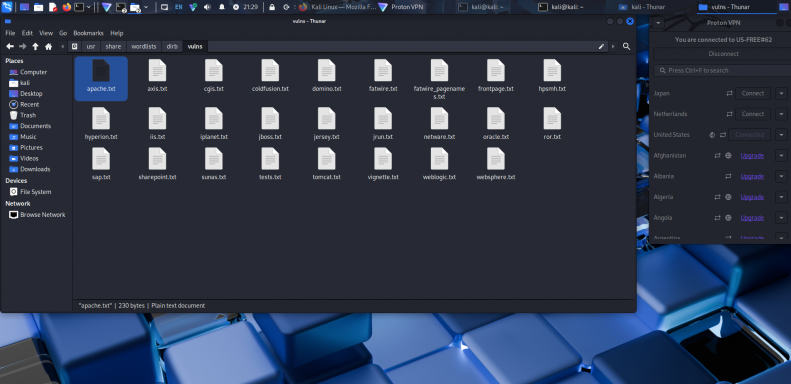791x384 pixels.
Task: Select the oracle.txt file icon
Action: 496,119
